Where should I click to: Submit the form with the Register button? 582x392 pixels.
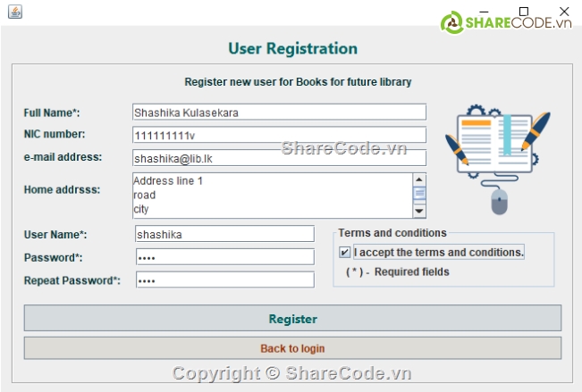click(x=292, y=319)
